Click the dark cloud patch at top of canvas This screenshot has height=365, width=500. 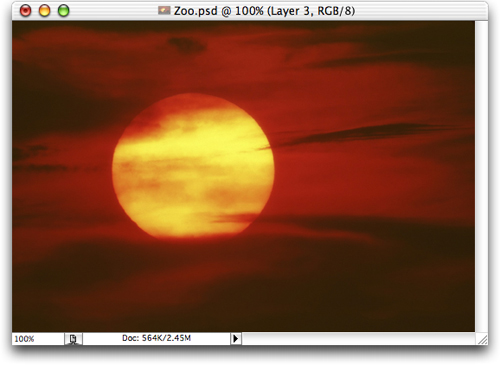[x=186, y=45]
